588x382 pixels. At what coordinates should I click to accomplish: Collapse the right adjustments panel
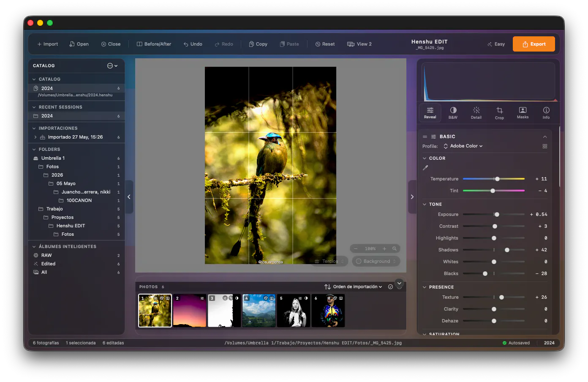coord(412,197)
